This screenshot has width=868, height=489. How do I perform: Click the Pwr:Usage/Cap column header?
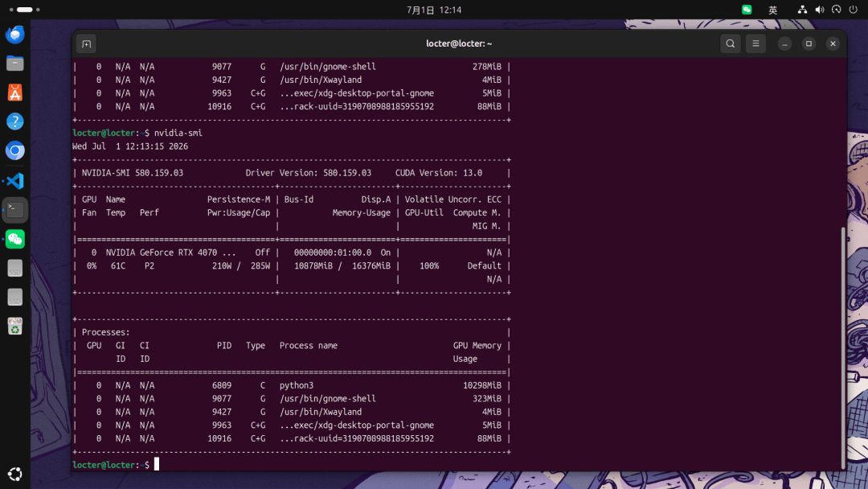[239, 212]
